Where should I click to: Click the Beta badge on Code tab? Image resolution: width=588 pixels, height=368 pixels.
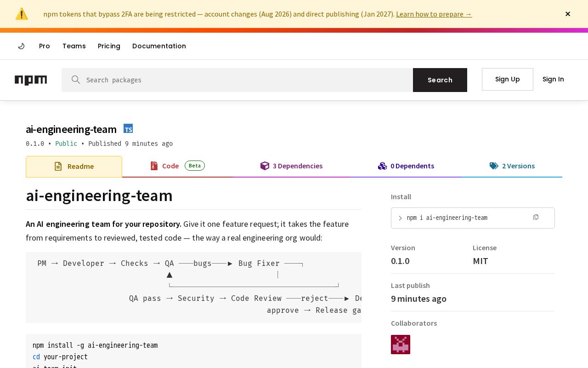[195, 166]
